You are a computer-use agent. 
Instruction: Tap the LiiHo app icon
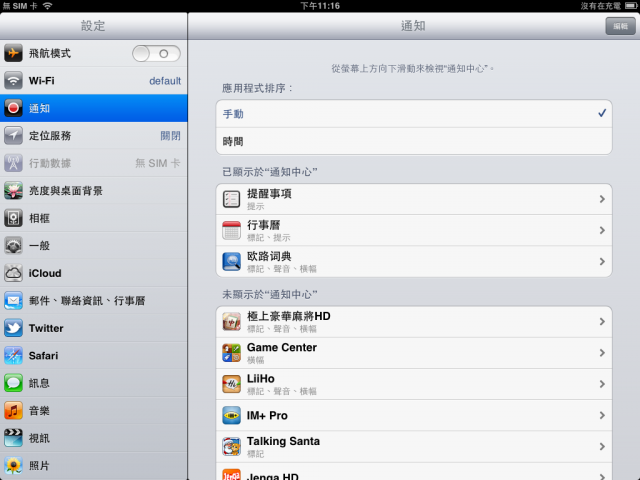coord(231,384)
